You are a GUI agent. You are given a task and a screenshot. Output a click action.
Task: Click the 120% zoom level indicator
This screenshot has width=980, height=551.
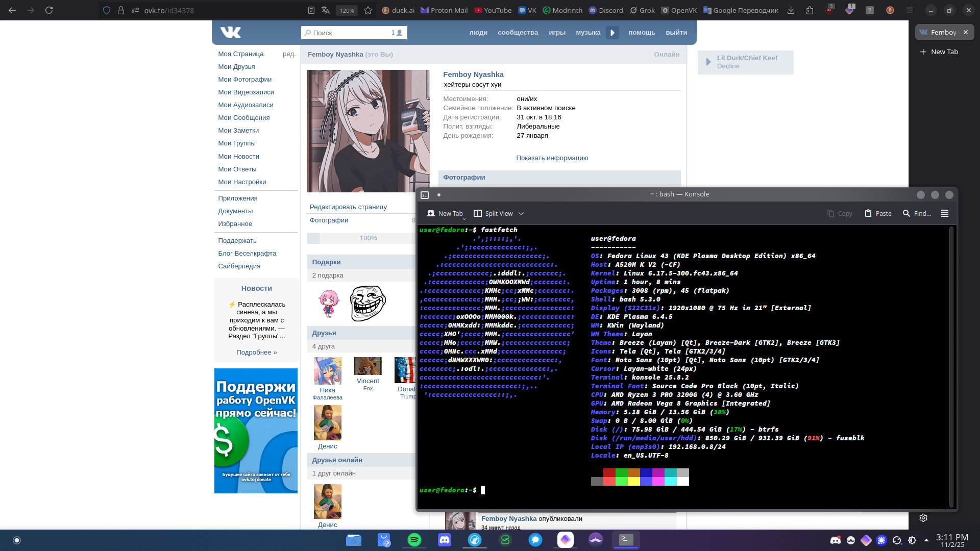coord(347,10)
